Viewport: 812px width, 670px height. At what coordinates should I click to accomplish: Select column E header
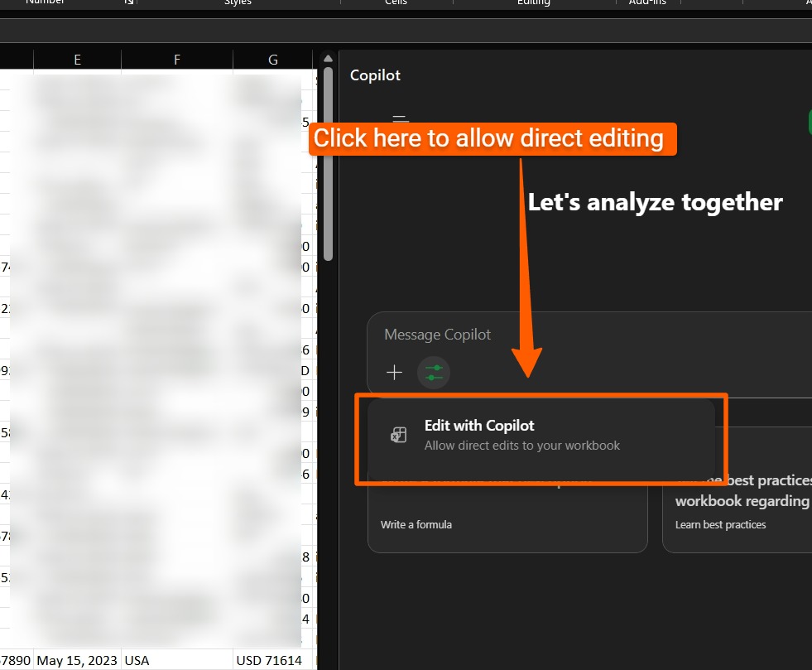(x=77, y=60)
